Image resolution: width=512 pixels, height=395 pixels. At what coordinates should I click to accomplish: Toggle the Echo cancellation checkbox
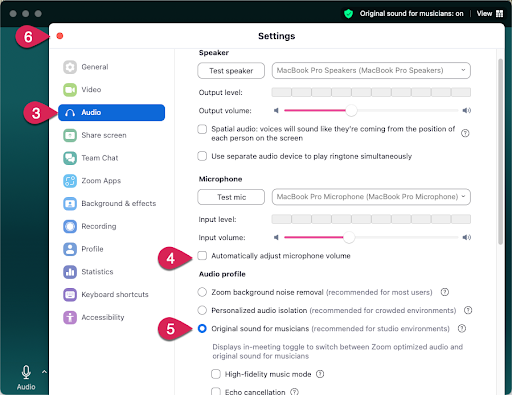point(216,391)
